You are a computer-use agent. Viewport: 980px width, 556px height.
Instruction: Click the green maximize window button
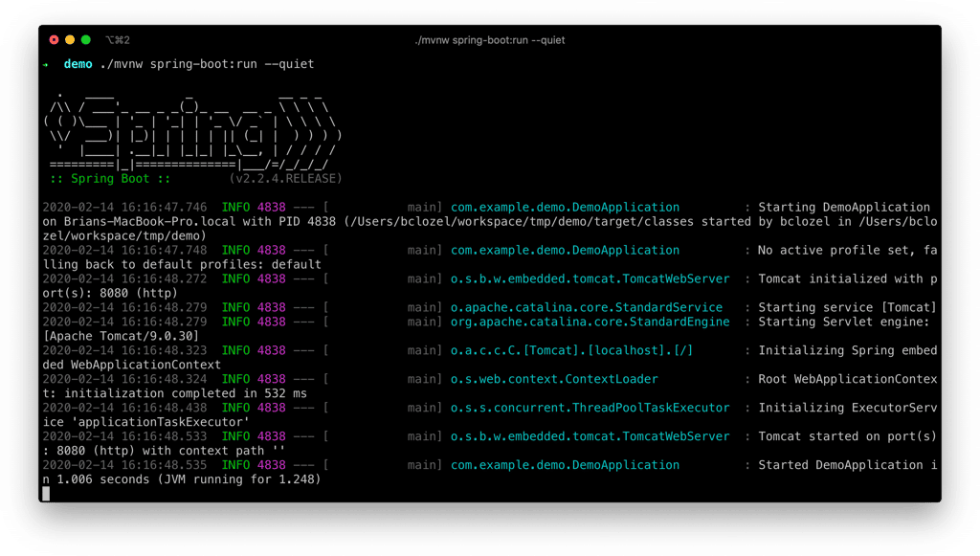point(86,40)
